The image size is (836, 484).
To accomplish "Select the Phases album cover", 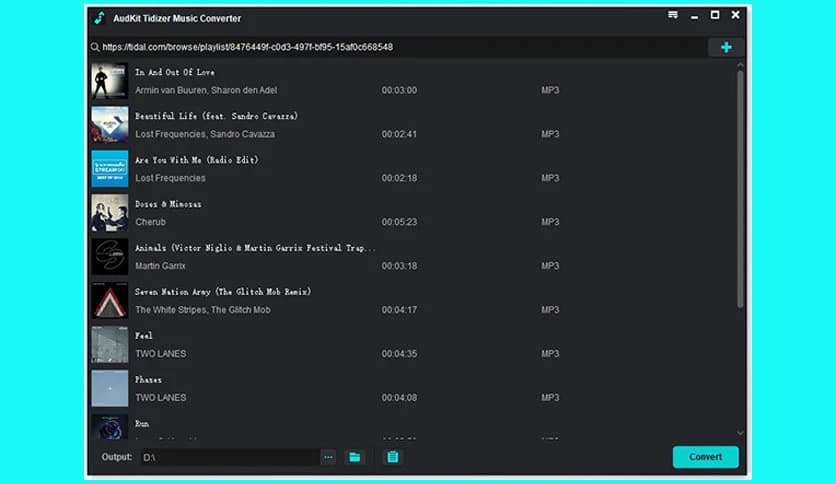I will click(x=110, y=389).
